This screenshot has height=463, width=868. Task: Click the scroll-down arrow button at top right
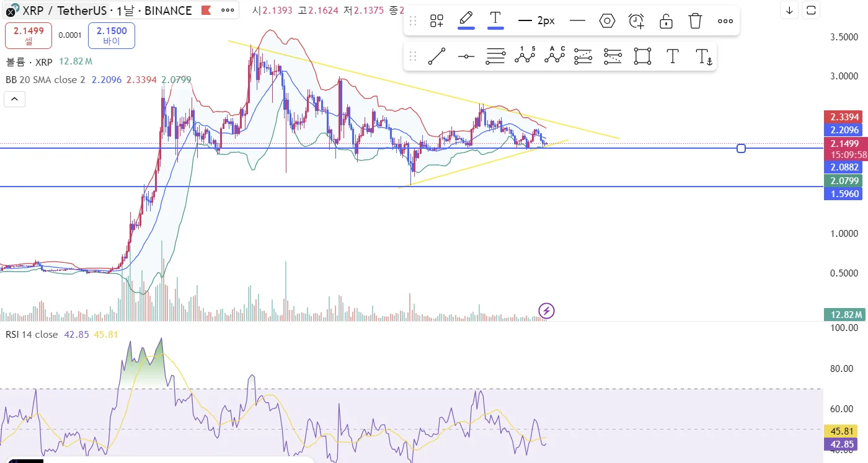pyautogui.click(x=789, y=10)
